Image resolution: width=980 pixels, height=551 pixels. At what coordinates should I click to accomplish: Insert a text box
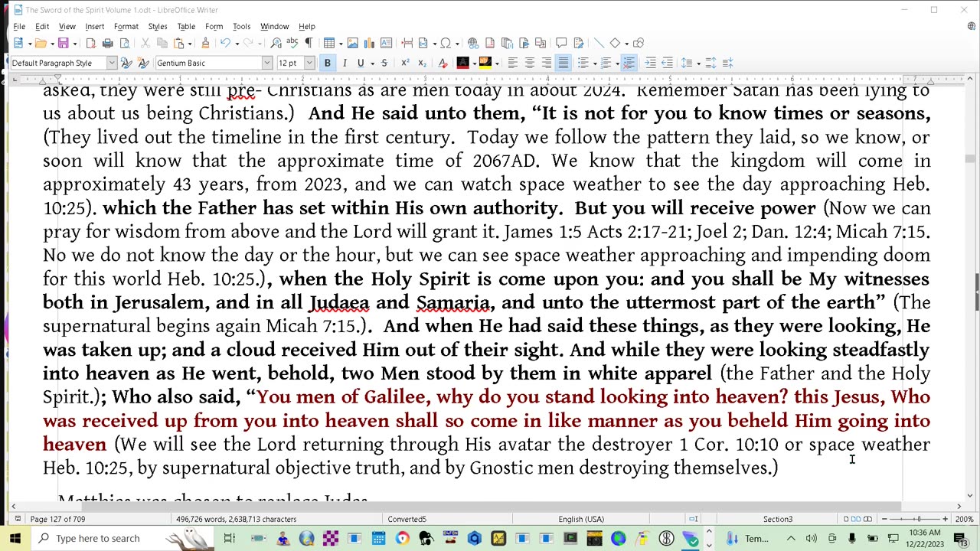pyautogui.click(x=387, y=43)
